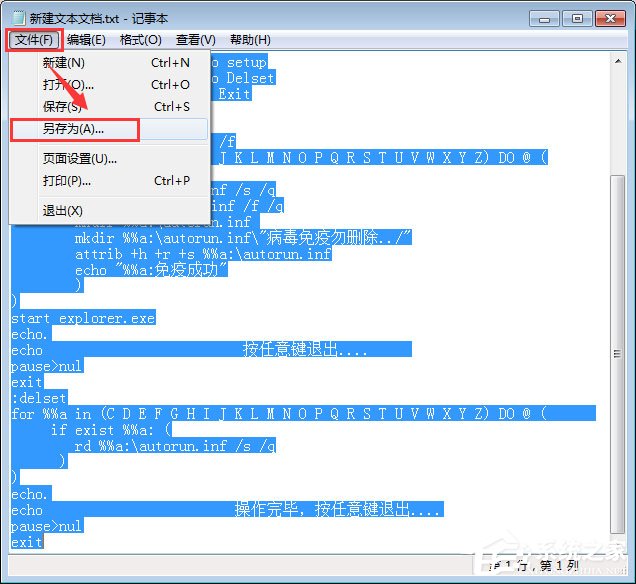
Task: Open the 帮助(H) menu
Action: (x=250, y=40)
